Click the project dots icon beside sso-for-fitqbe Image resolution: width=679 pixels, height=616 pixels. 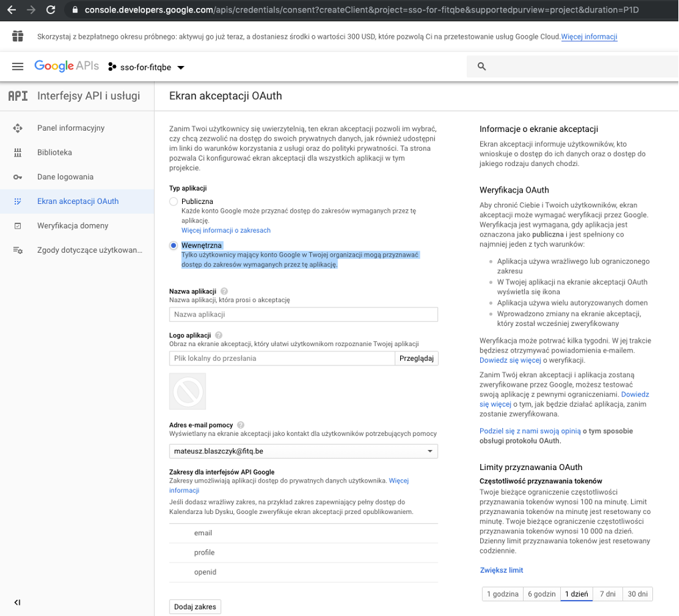[112, 67]
